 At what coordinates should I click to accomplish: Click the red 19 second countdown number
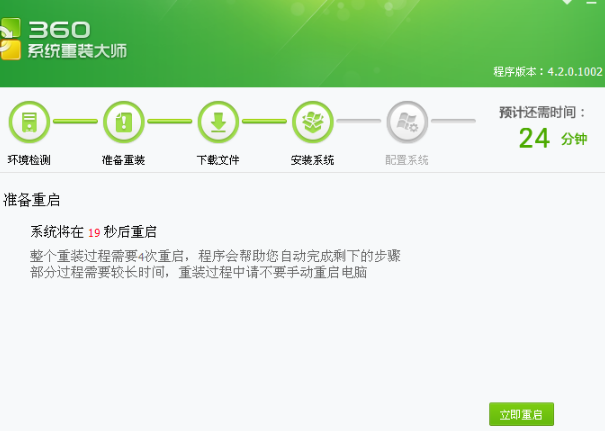pos(94,233)
